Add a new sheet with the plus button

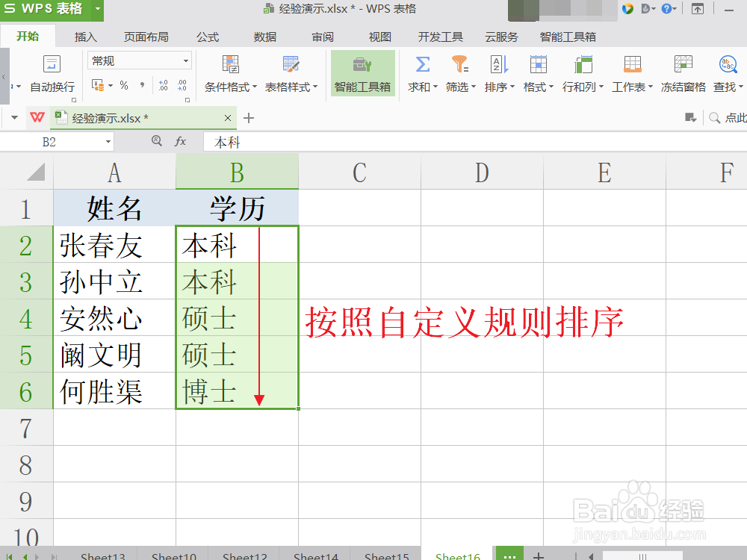539,556
